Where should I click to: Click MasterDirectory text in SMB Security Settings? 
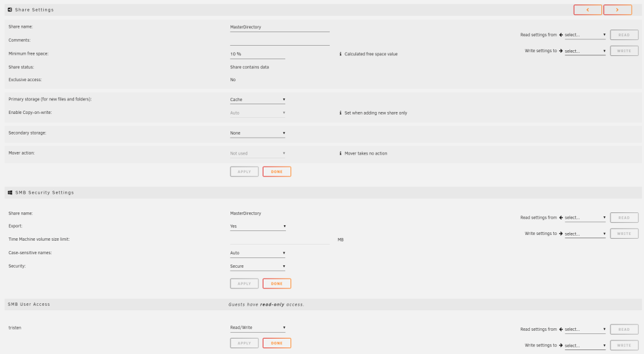pyautogui.click(x=245, y=214)
